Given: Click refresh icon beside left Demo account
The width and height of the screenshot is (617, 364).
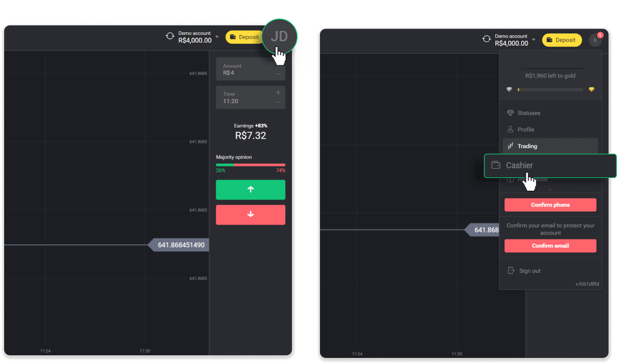Looking at the screenshot, I should tap(170, 36).
